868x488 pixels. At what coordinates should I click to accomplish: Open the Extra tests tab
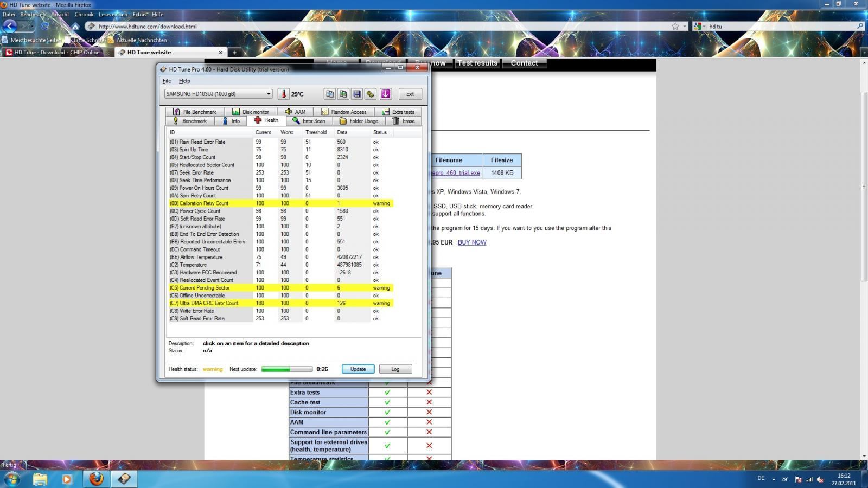398,112
